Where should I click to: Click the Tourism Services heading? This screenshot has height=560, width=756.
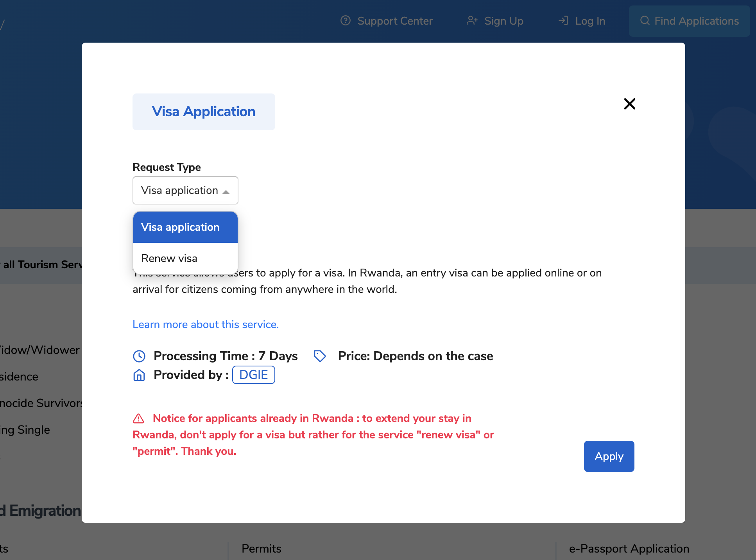coord(41,264)
